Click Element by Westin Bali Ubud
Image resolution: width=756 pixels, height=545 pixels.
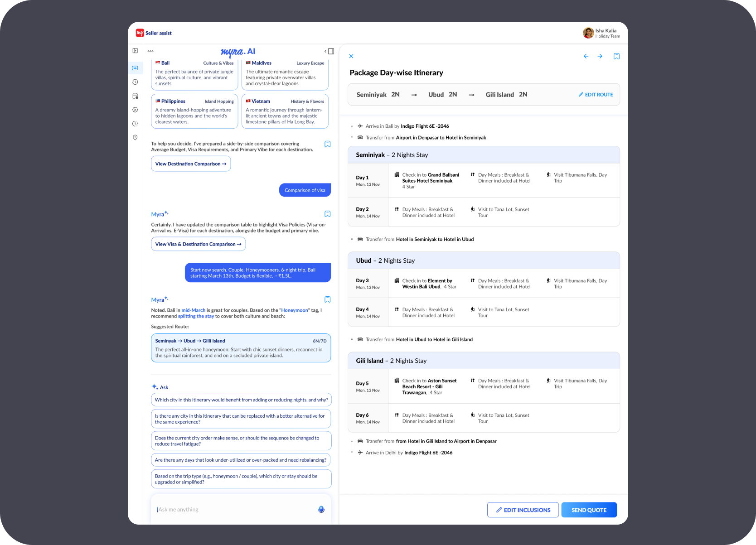[427, 284]
